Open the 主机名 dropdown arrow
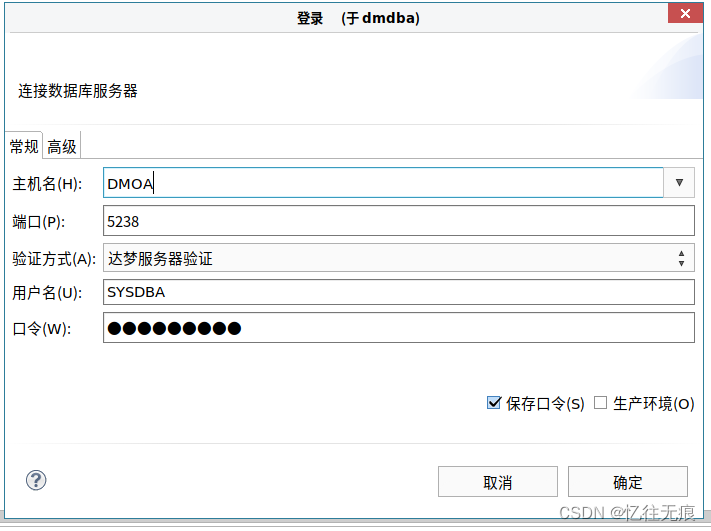The image size is (711, 531). (679, 183)
